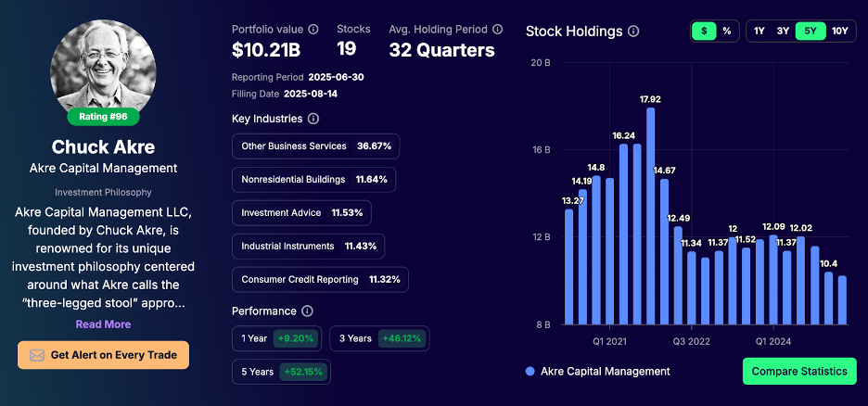The image size is (868, 406).
Task: Expand philosophy text with Read More
Action: [104, 324]
